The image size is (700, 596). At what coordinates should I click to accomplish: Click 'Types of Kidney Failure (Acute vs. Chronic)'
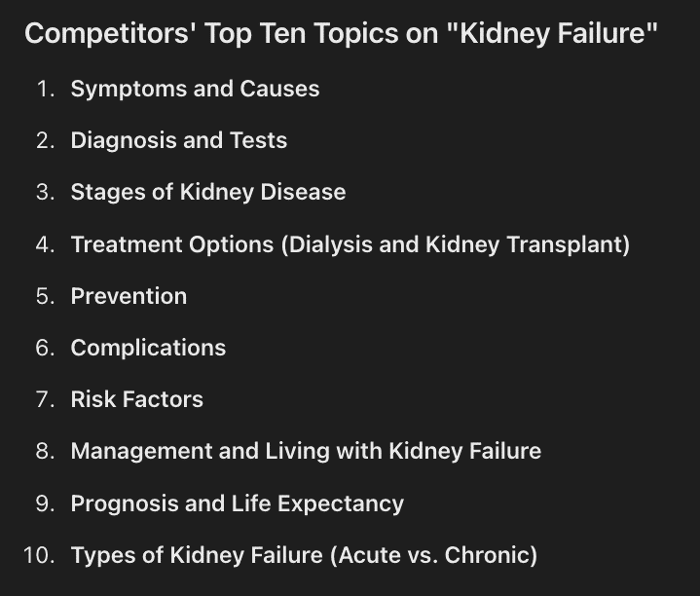305,555
